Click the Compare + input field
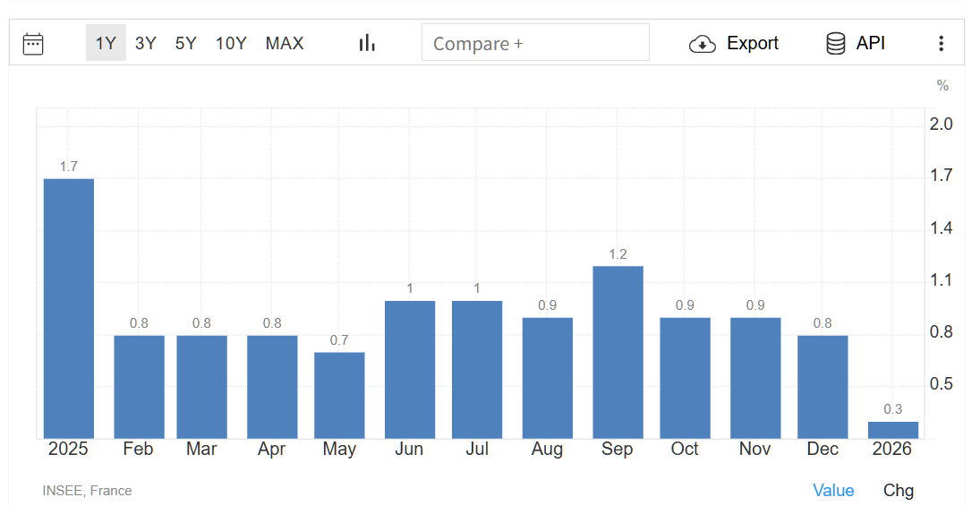Viewport: 980px width, 506px height. click(x=535, y=43)
